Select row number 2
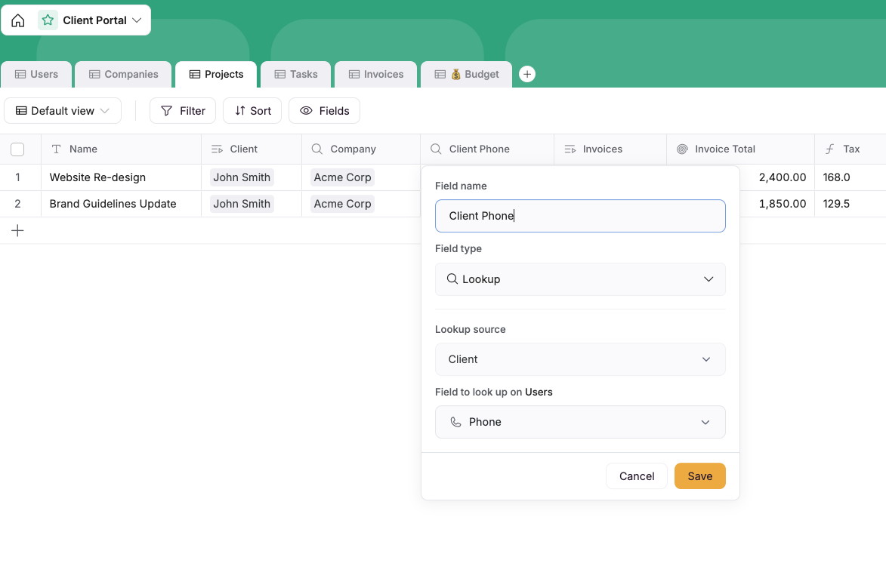 tap(17, 204)
